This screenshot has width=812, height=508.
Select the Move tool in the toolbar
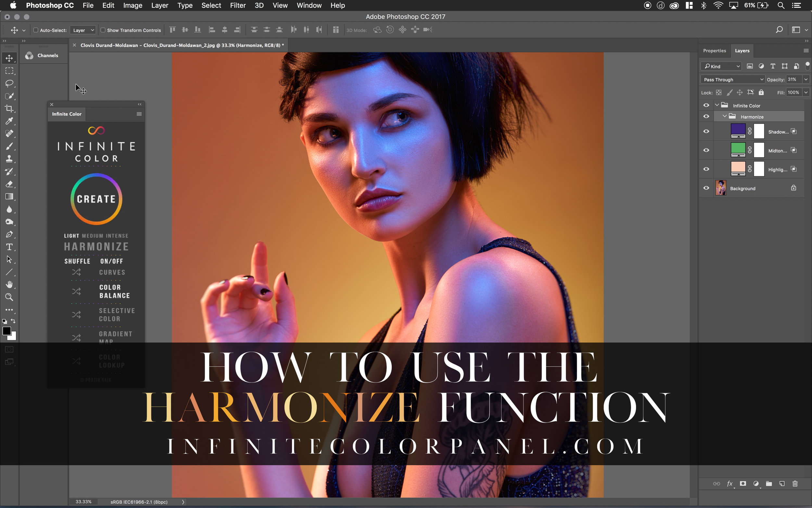point(9,58)
